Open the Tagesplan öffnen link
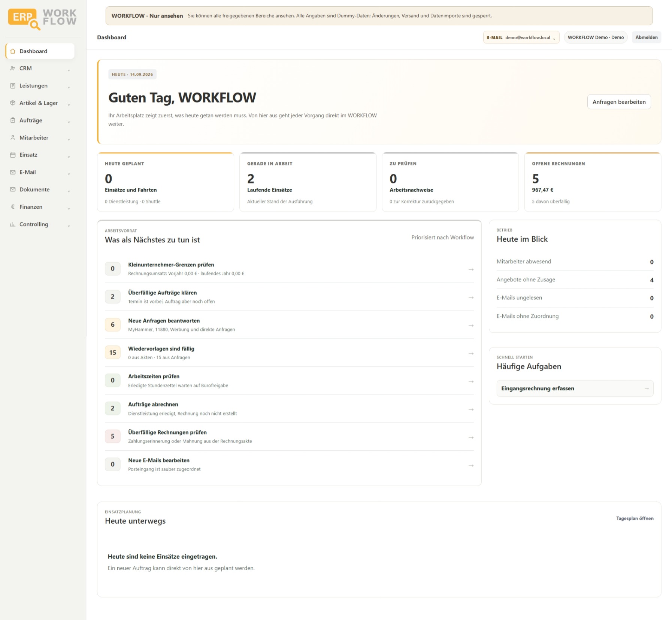 point(635,518)
